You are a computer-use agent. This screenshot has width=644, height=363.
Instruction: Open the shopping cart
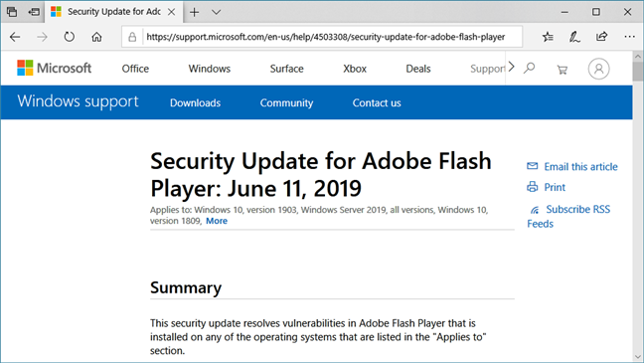[x=562, y=70]
